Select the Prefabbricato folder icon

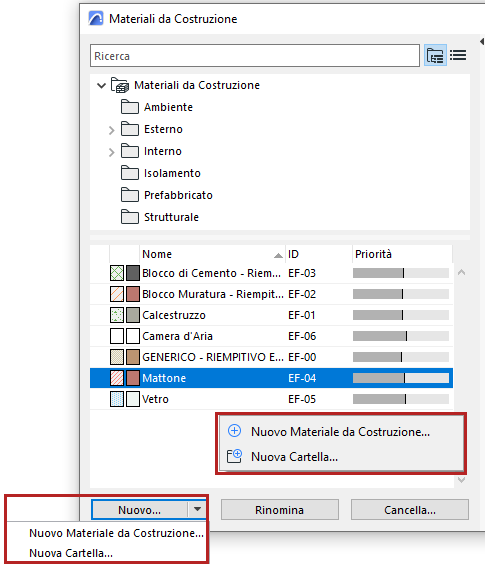(130, 195)
